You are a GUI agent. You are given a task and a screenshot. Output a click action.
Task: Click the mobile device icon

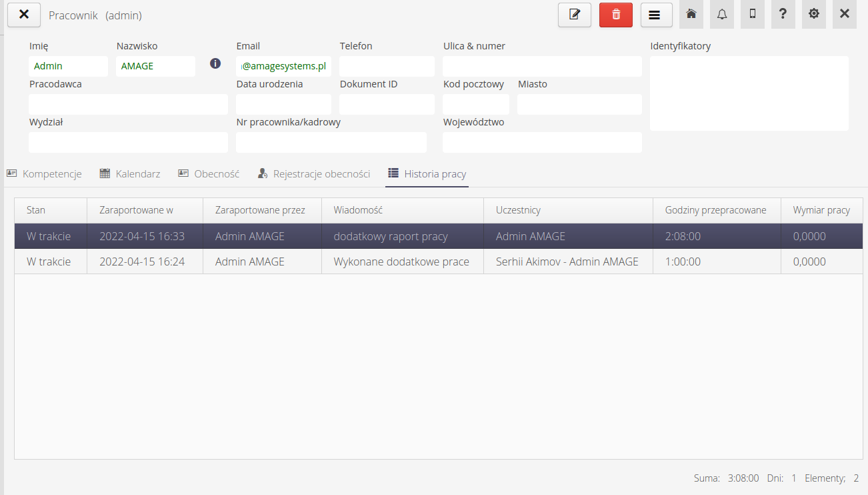pyautogui.click(x=752, y=14)
